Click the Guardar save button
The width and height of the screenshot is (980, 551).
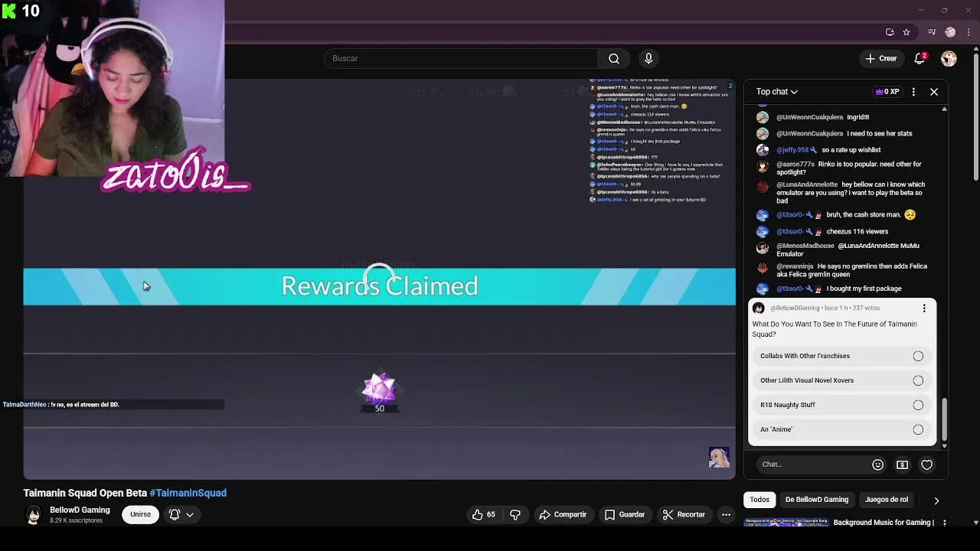(625, 514)
